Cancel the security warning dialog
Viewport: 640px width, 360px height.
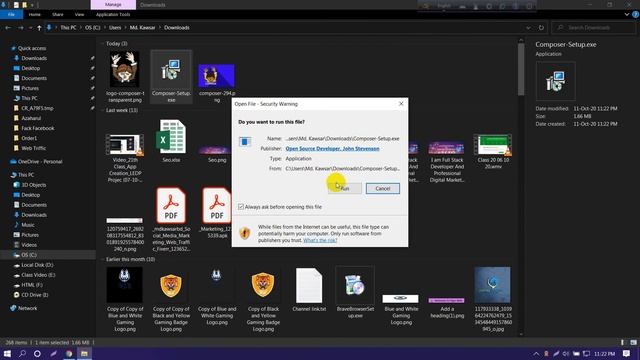point(382,189)
